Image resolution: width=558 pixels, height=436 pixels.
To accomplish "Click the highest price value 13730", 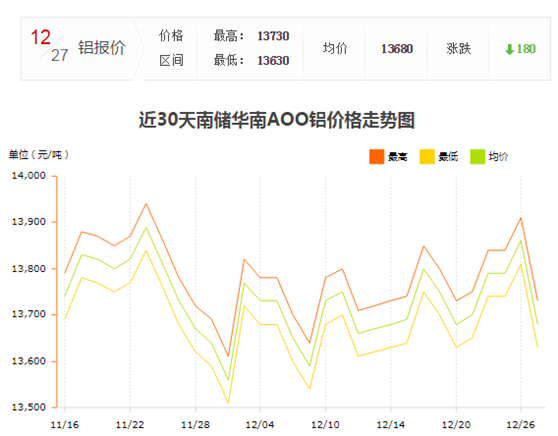I will (x=273, y=36).
